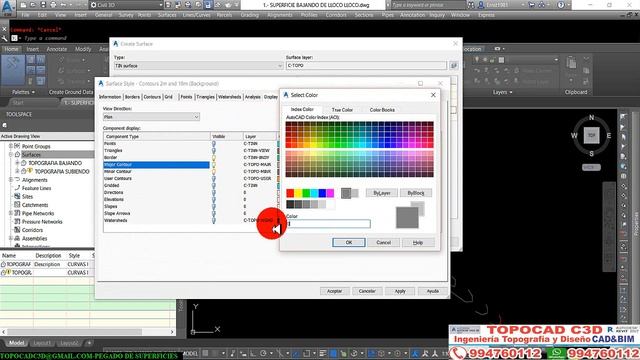Open the View Direction dropdown

point(151,117)
